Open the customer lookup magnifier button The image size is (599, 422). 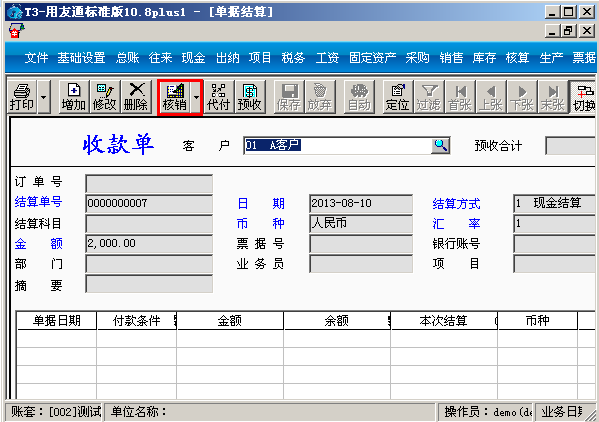coord(440,146)
